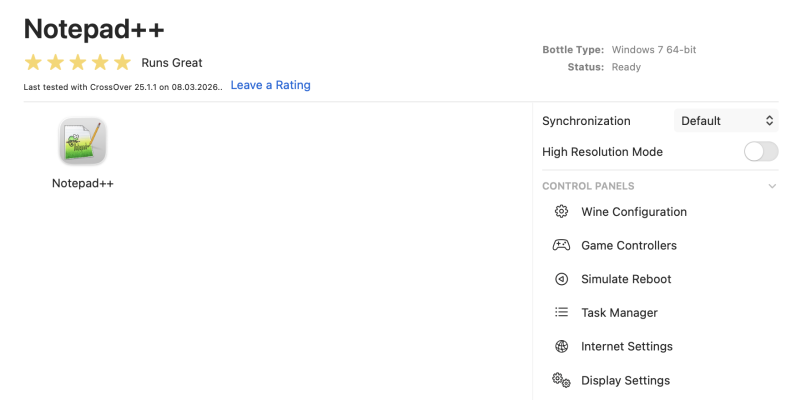Click the Simulate Reboot circular icon

click(x=561, y=279)
